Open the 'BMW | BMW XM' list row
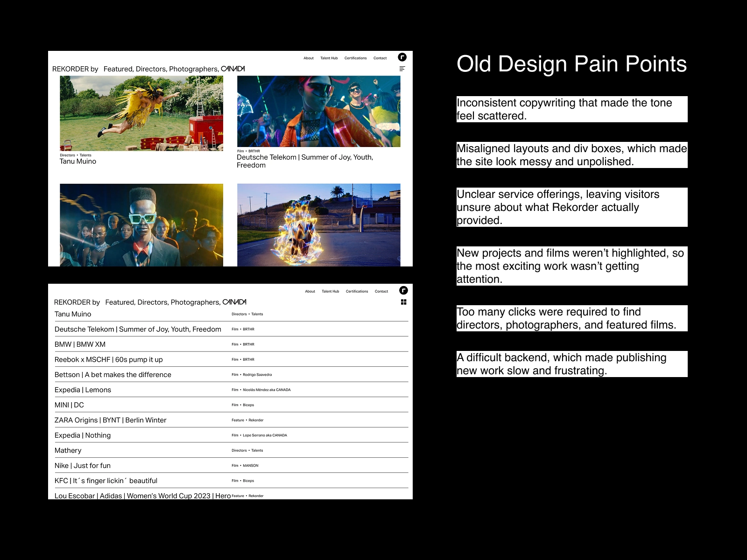Image resolution: width=747 pixels, height=560 pixels. point(231,344)
